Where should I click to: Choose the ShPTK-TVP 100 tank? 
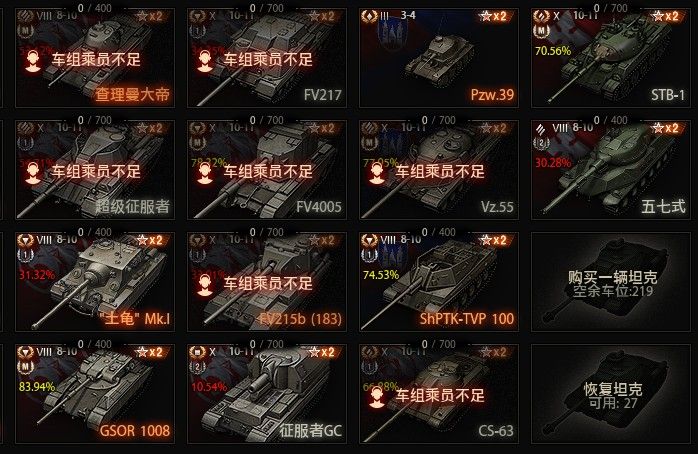[438, 282]
